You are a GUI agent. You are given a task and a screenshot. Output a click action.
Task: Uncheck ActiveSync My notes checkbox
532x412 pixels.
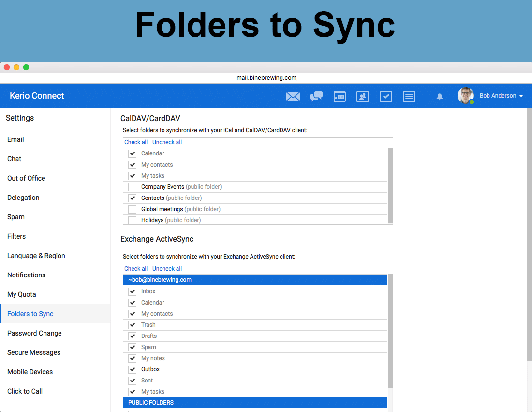pyautogui.click(x=133, y=358)
